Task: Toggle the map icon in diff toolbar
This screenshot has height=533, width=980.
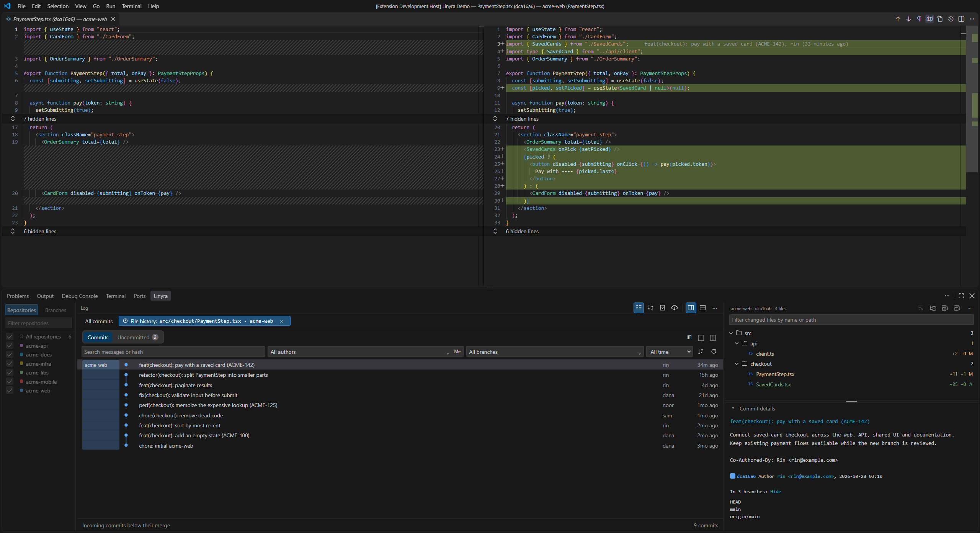Action: coord(929,19)
